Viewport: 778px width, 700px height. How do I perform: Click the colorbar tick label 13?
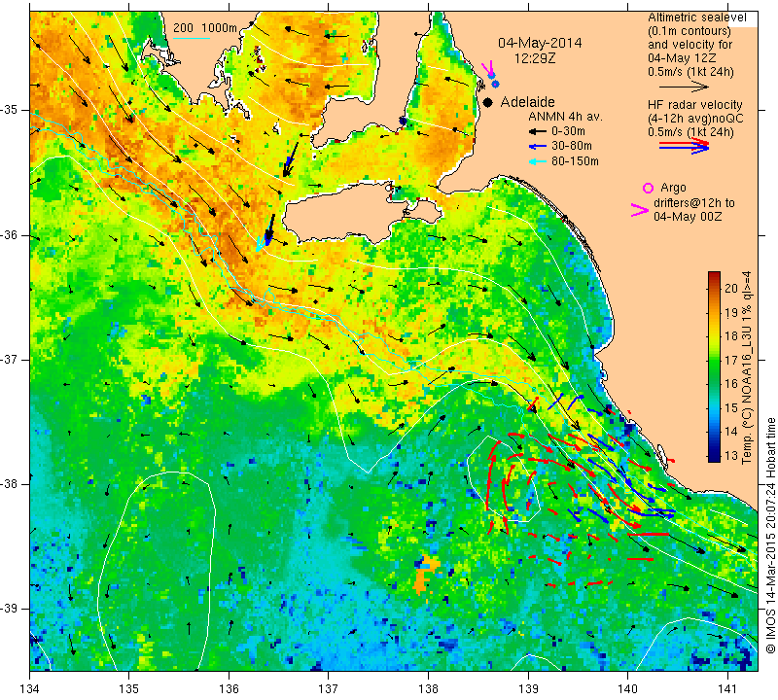(731, 455)
